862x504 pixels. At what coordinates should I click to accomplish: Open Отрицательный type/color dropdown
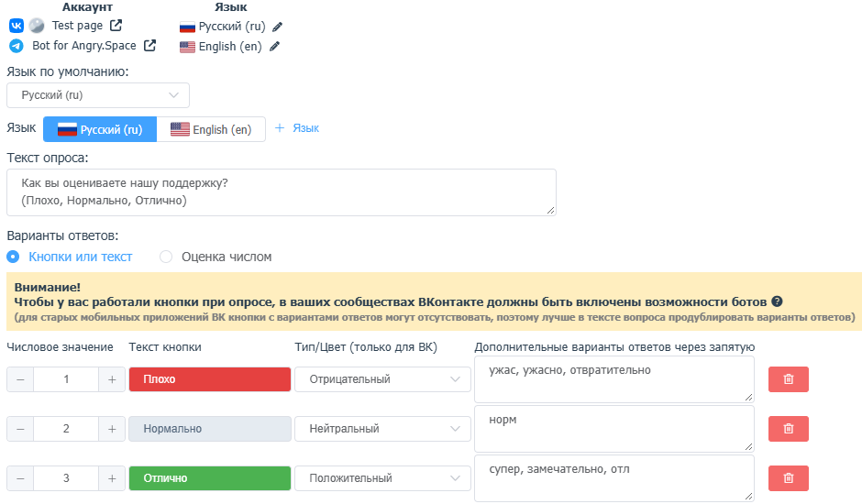[382, 379]
